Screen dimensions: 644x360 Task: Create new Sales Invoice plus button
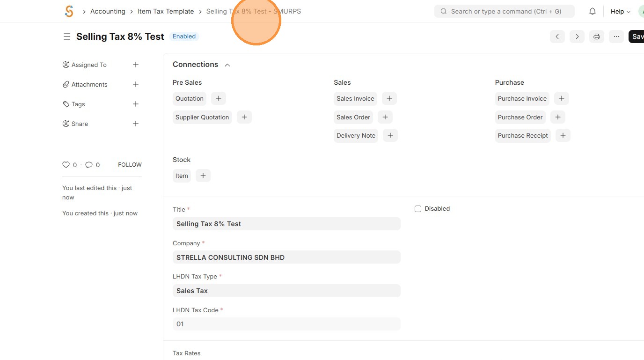[x=389, y=98]
